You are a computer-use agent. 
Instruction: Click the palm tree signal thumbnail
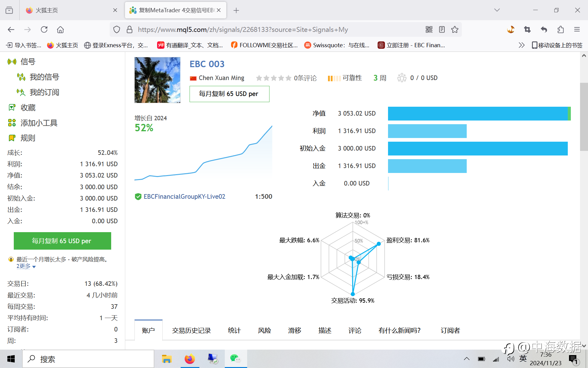[157, 80]
